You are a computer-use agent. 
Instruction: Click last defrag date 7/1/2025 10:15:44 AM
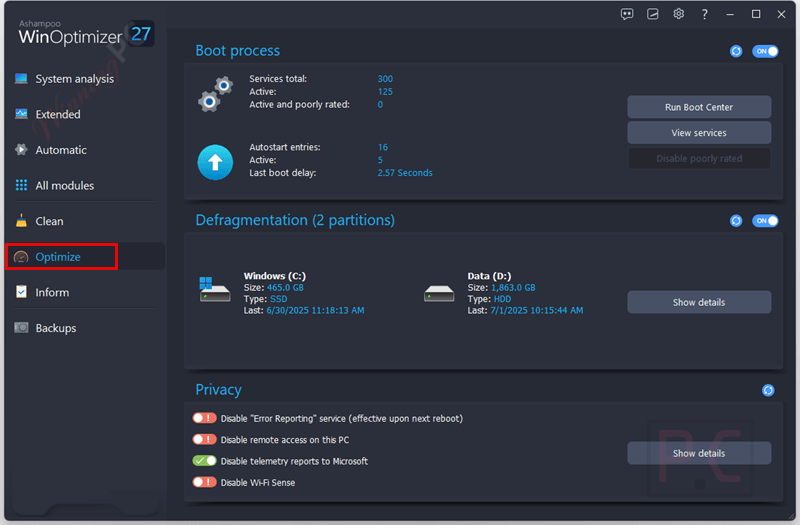point(537,310)
